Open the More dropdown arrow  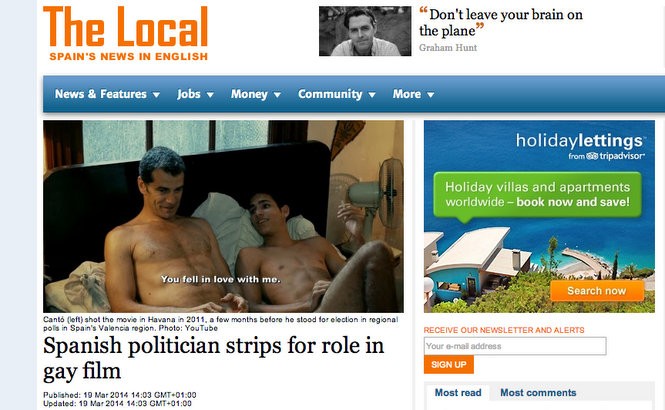(430, 95)
